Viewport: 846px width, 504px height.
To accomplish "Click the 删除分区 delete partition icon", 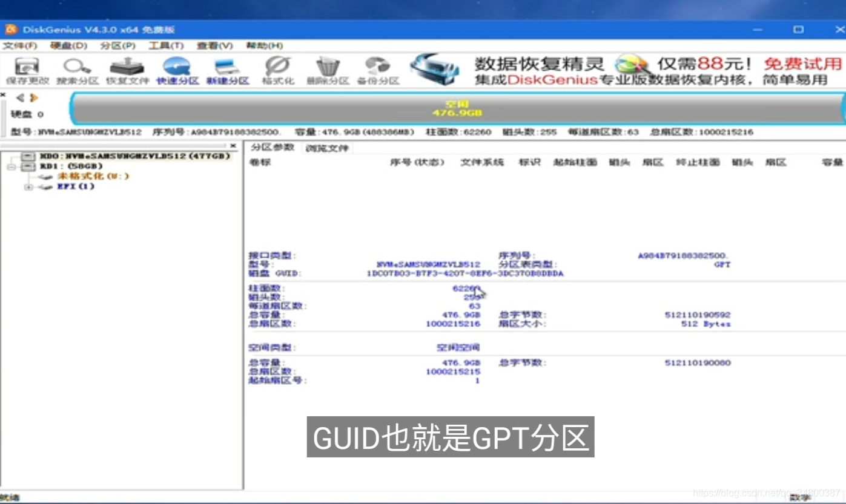I will pos(328,71).
